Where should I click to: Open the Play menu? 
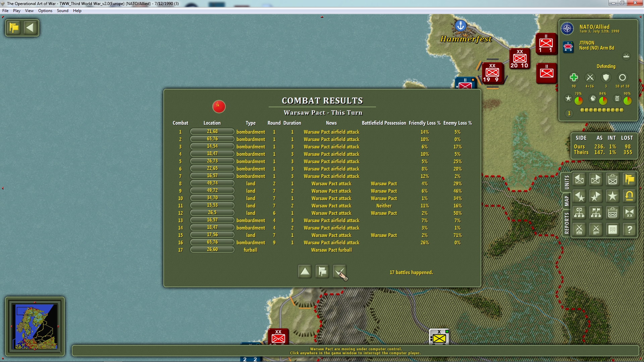click(17, 11)
